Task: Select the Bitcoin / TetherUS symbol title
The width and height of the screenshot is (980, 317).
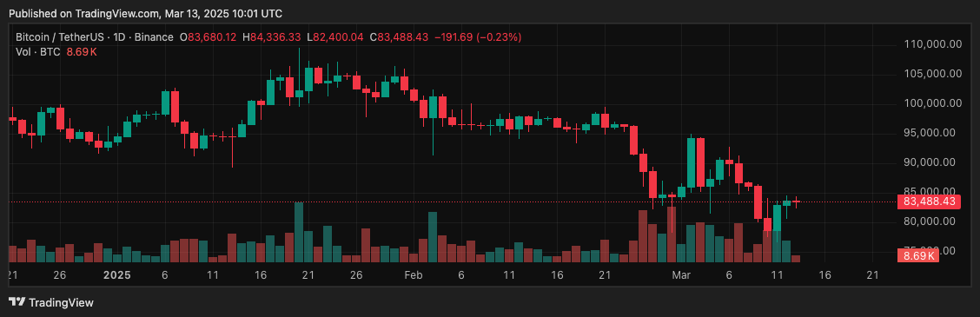Action: 56,37
